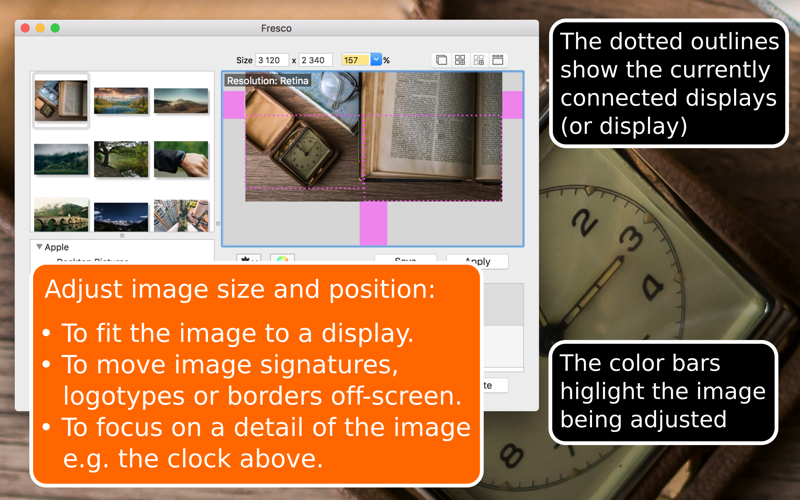Select the city skyscrapers thumbnail
The height and width of the screenshot is (500, 800).
tap(181, 215)
